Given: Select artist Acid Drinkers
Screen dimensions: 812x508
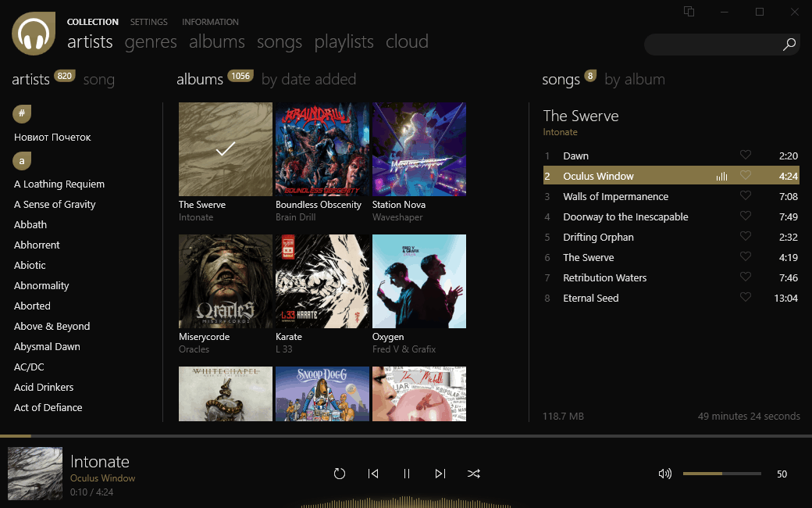Looking at the screenshot, I should click(44, 387).
